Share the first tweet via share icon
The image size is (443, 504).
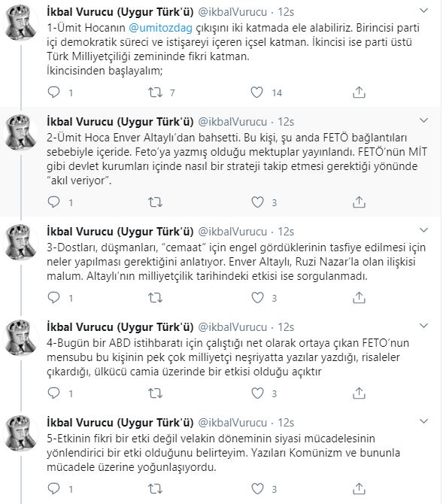[x=359, y=93]
